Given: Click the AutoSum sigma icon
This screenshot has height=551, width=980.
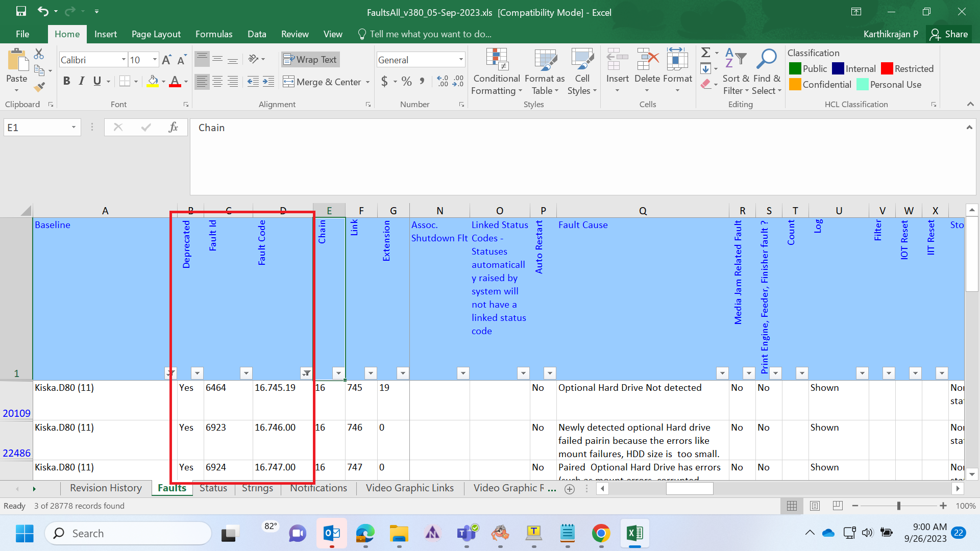Looking at the screenshot, I should [705, 53].
